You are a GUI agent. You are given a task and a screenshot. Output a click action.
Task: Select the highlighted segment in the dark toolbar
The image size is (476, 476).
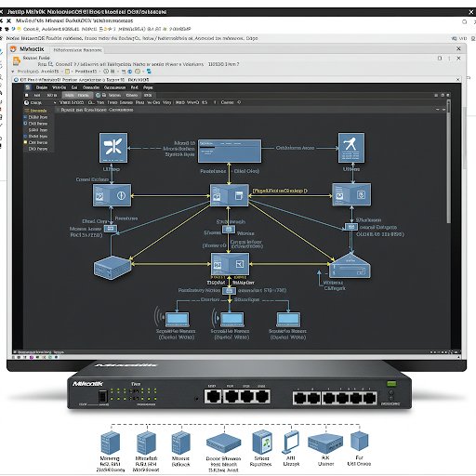tap(77, 95)
